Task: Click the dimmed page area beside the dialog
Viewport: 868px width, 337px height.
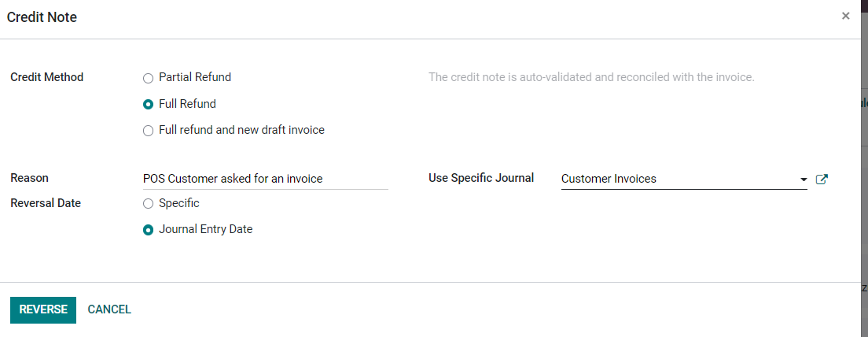Action: [863, 166]
